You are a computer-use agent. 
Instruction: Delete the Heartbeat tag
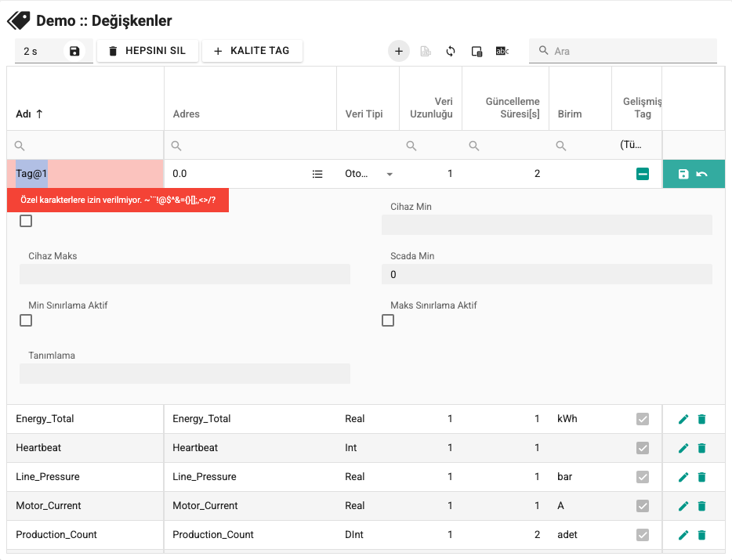click(x=701, y=448)
